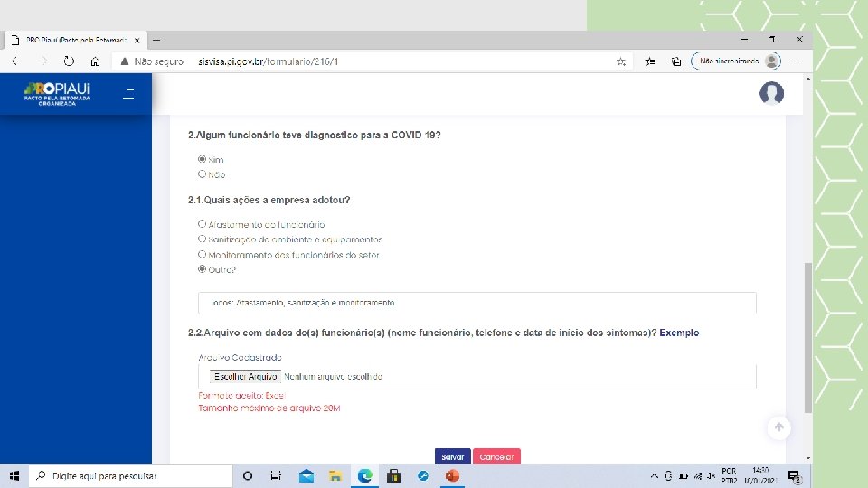This screenshot has height=488, width=868.
Task: Add this page to favorites star
Action: tap(621, 61)
